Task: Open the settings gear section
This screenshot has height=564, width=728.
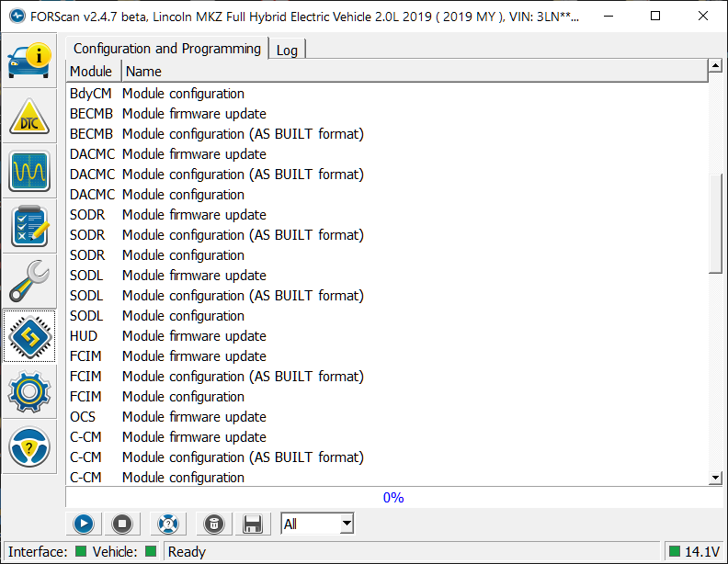Action: click(x=29, y=392)
